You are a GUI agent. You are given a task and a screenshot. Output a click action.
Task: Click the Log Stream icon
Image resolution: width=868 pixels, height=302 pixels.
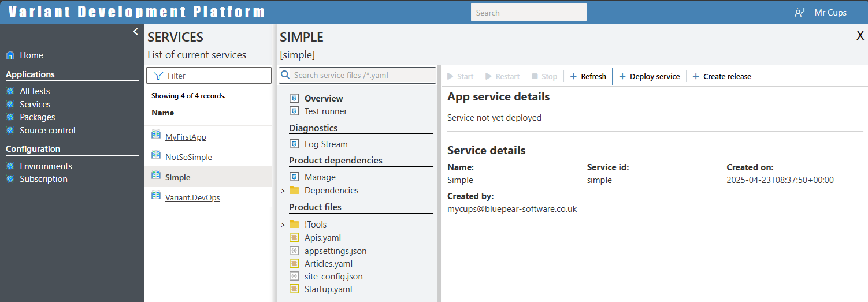click(x=294, y=144)
